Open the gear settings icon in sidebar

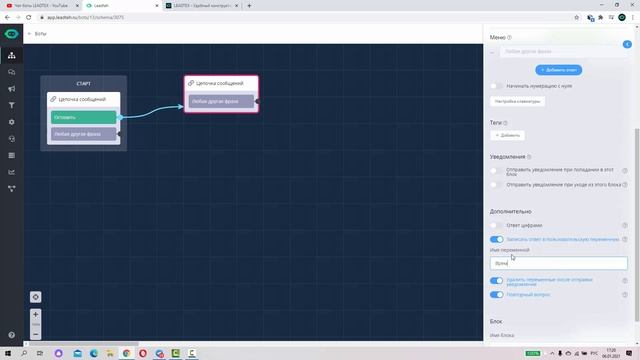(11, 122)
